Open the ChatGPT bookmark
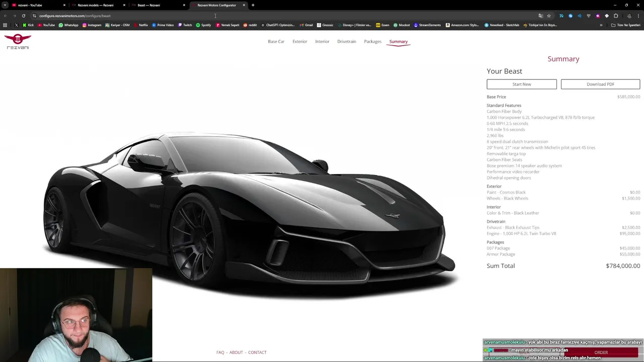Image resolution: width=644 pixels, height=362 pixels. click(278, 25)
